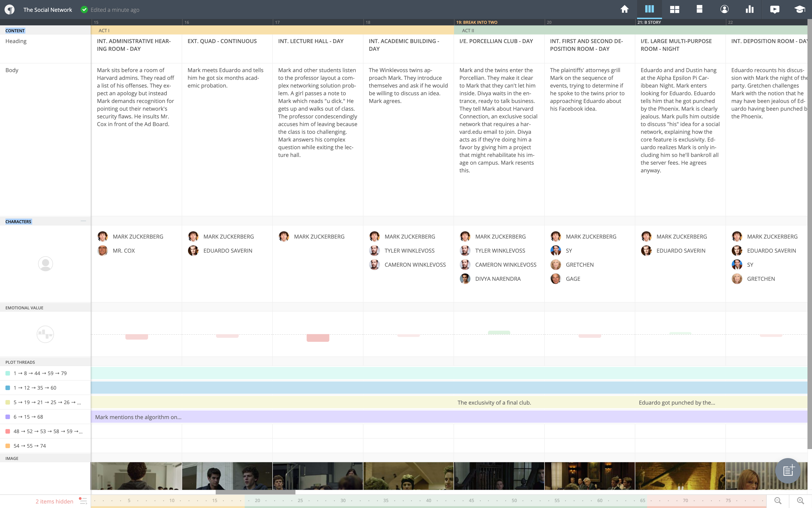The image size is (812, 508).
Task: Click Mr. Cox's avatar in scene 15
Action: pyautogui.click(x=103, y=251)
